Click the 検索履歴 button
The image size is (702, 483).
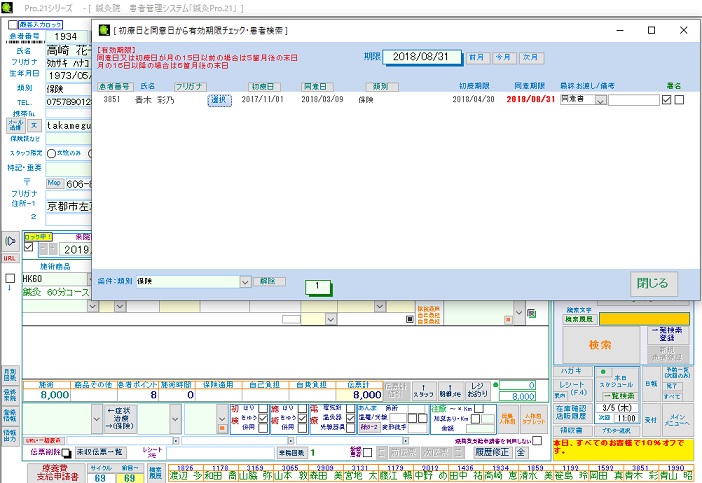pyautogui.click(x=579, y=319)
